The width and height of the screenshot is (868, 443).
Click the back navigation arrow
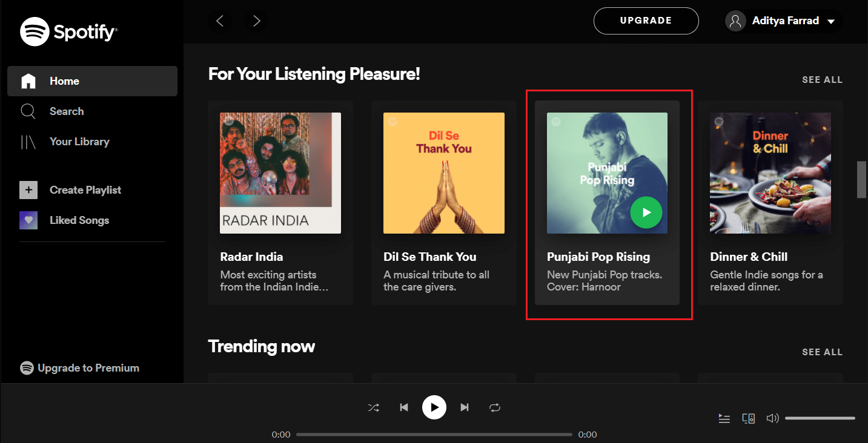coord(219,21)
